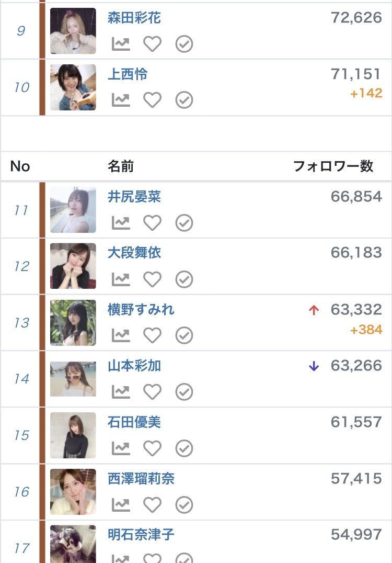Image resolution: width=392 pixels, height=563 pixels.
Task: Like 西澤瑠莉奈 using the heart icon
Action: click(x=153, y=504)
